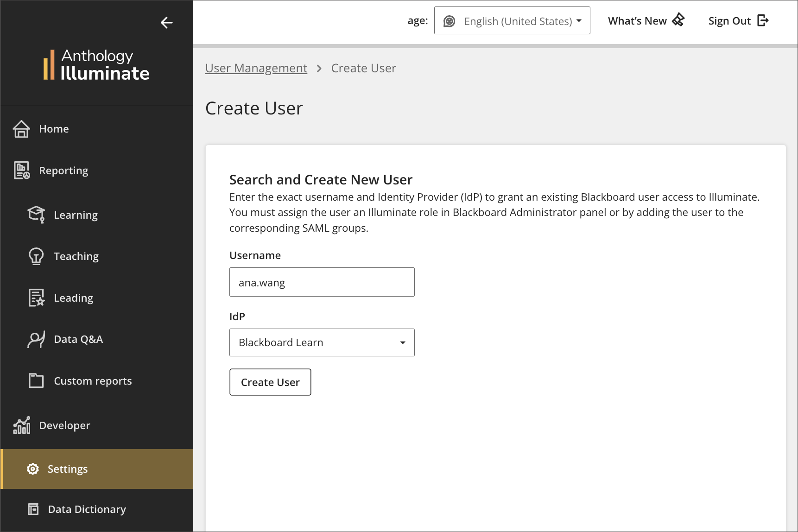Open the English (United States) language dropdown
Viewport: 798px width, 532px height.
(x=512, y=21)
